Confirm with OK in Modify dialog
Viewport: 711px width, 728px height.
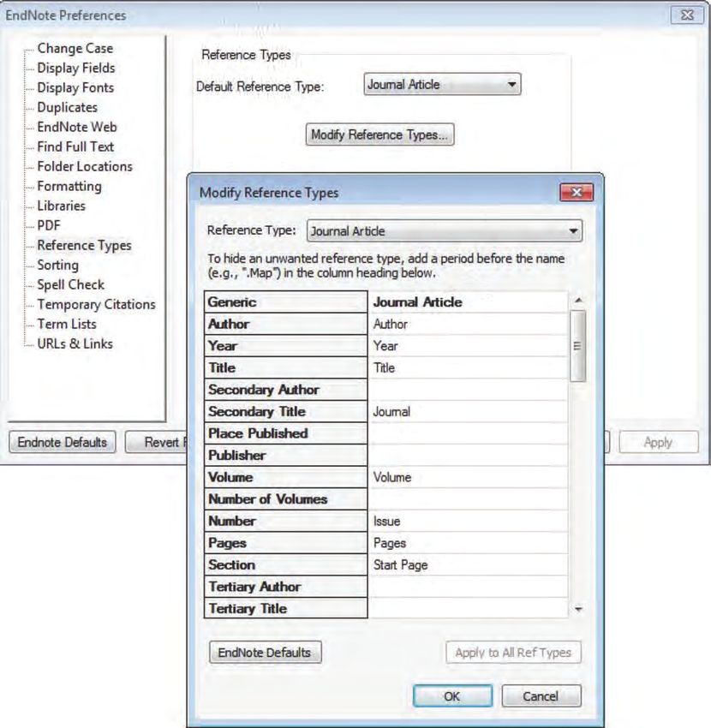tap(452, 696)
